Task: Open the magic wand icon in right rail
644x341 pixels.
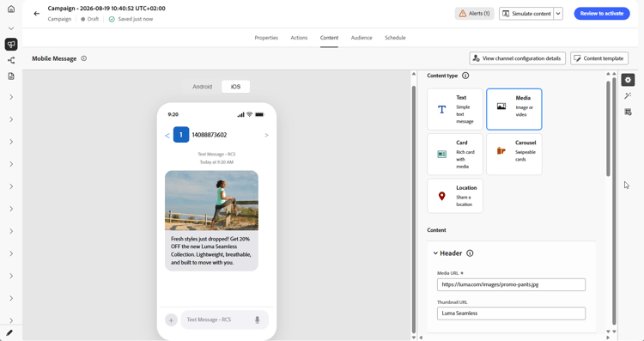Action: tap(628, 95)
